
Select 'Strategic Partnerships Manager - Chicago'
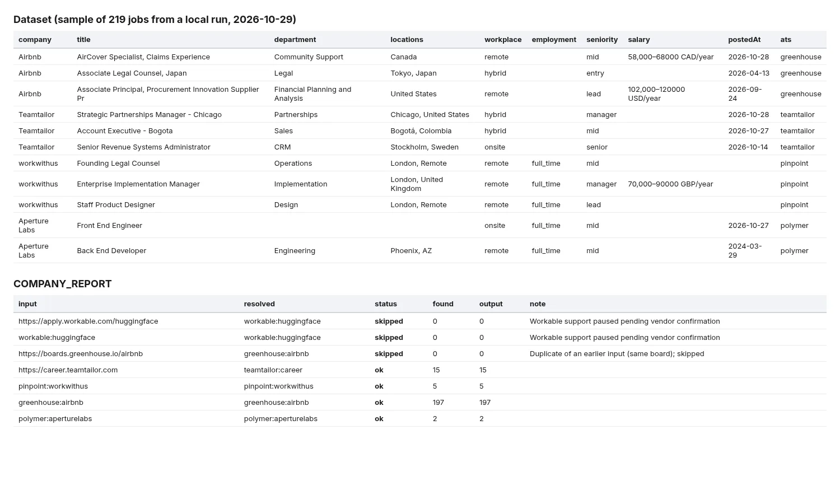149,115
